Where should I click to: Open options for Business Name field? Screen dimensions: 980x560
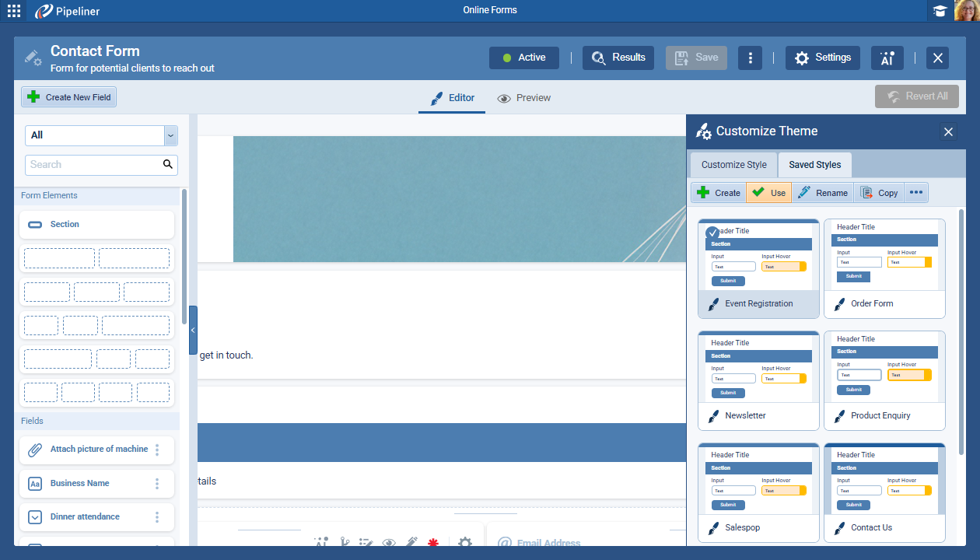(x=157, y=484)
